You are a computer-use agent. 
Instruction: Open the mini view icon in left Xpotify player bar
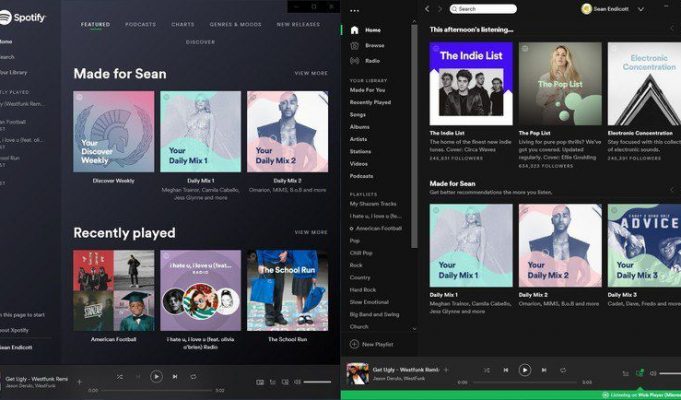click(x=260, y=382)
